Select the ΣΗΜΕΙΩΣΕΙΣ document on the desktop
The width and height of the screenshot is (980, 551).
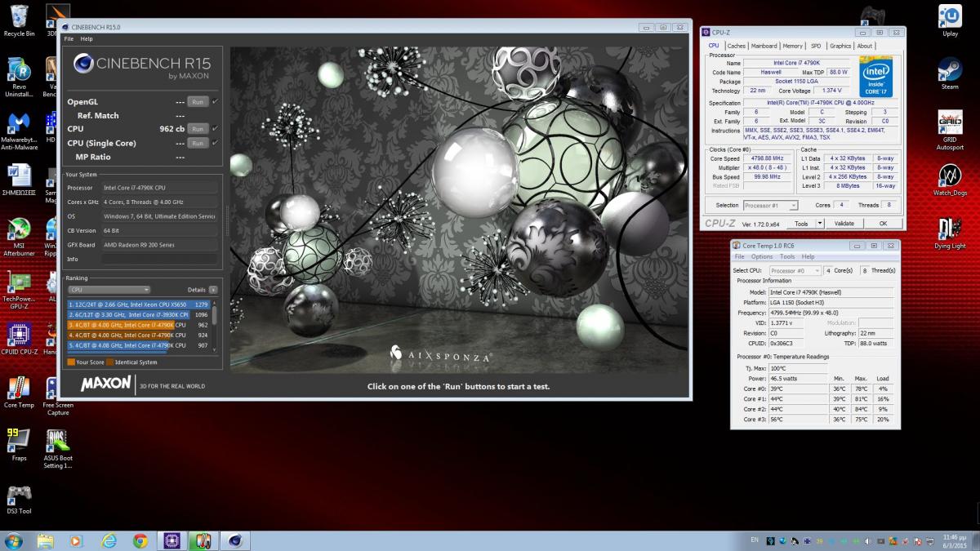[x=19, y=181]
